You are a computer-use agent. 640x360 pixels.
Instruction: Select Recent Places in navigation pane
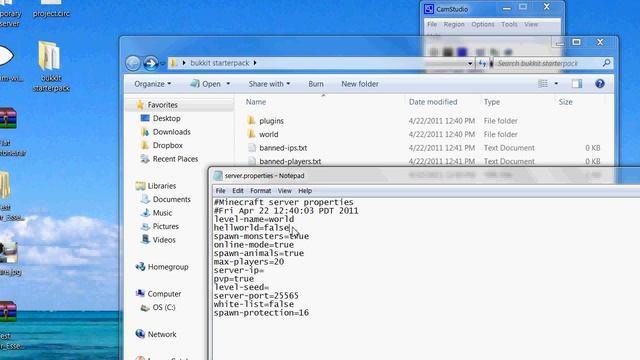coord(175,159)
